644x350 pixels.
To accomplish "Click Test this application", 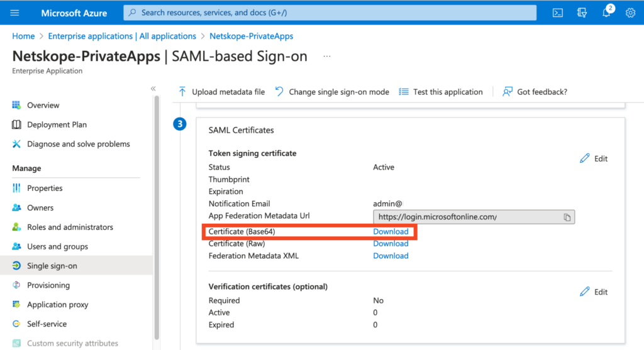I will (x=441, y=92).
